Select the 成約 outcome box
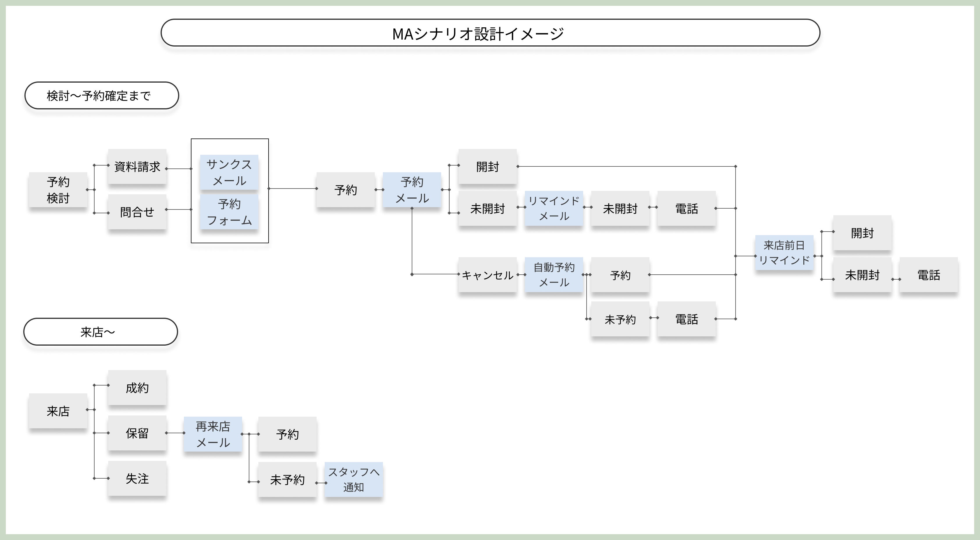 137,388
